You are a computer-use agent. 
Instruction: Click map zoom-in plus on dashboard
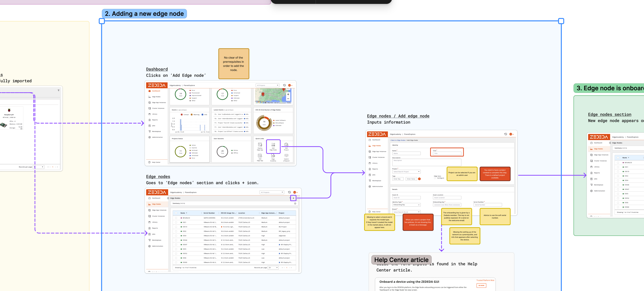click(x=288, y=94)
